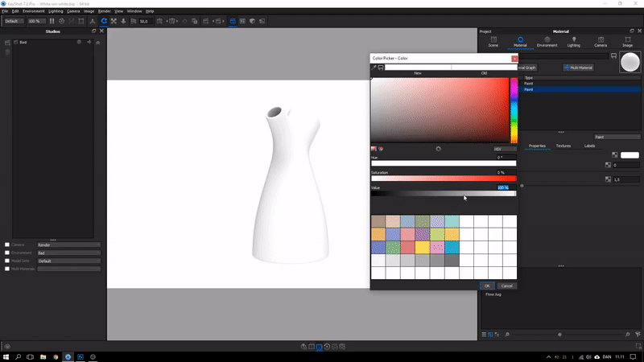Open the Camera tab in Project panel
The height and width of the screenshot is (362, 644).
pos(600,41)
